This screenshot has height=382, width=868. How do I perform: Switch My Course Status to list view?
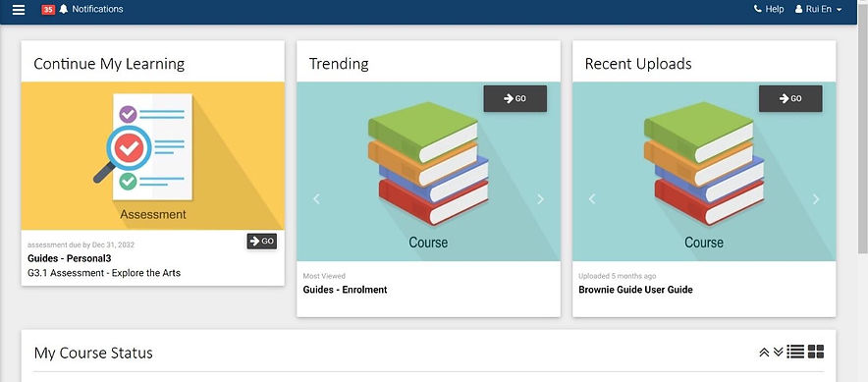(x=795, y=352)
